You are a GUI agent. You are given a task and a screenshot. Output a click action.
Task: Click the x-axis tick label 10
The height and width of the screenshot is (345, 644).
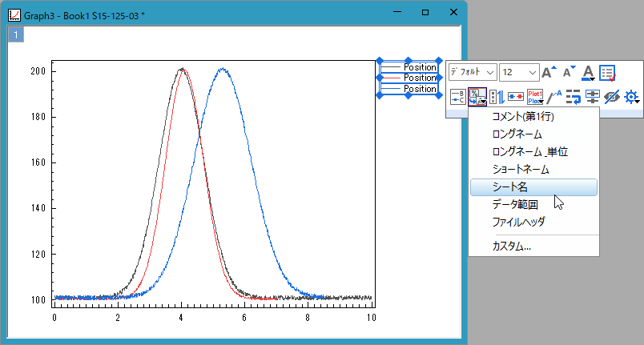(x=372, y=318)
